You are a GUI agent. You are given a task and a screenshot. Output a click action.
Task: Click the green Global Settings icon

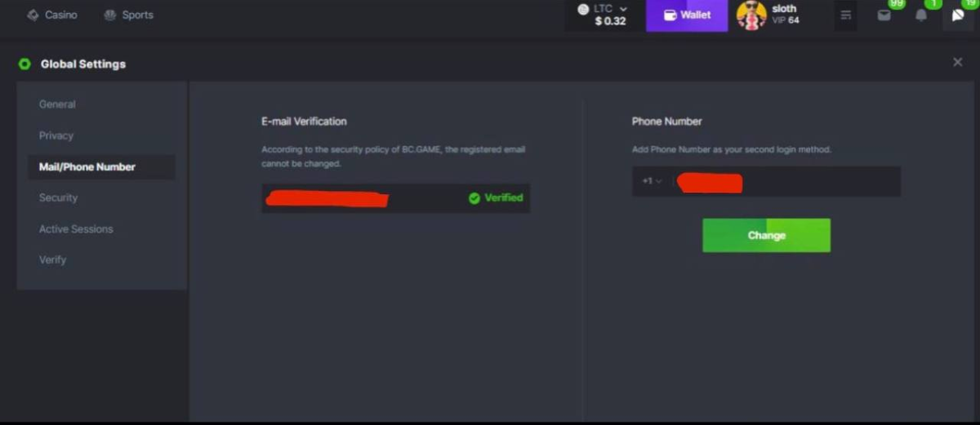(24, 64)
